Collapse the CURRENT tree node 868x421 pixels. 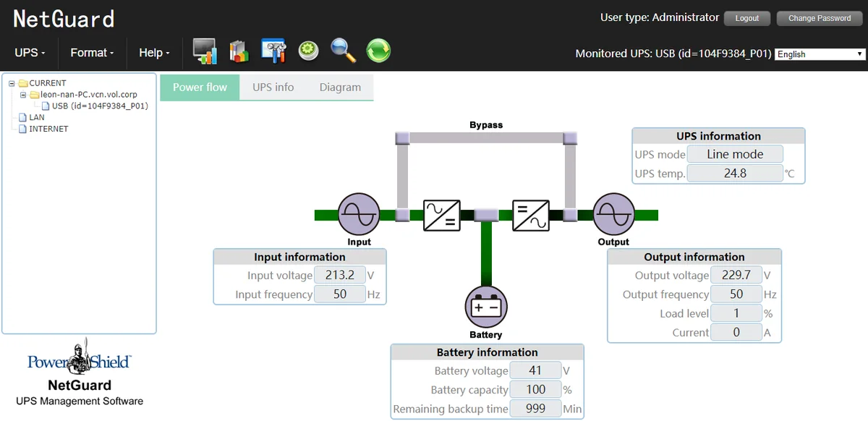click(12, 83)
